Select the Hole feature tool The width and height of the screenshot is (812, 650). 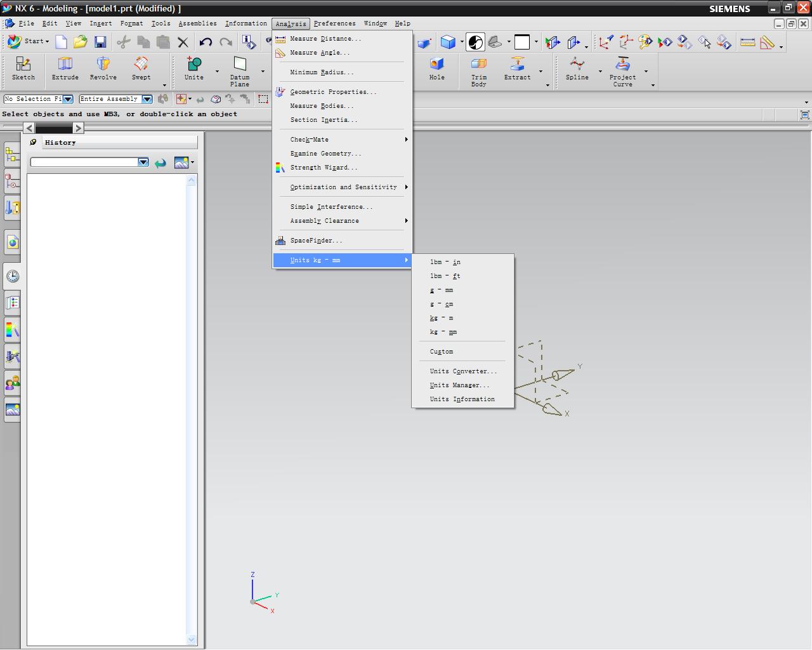tap(436, 69)
